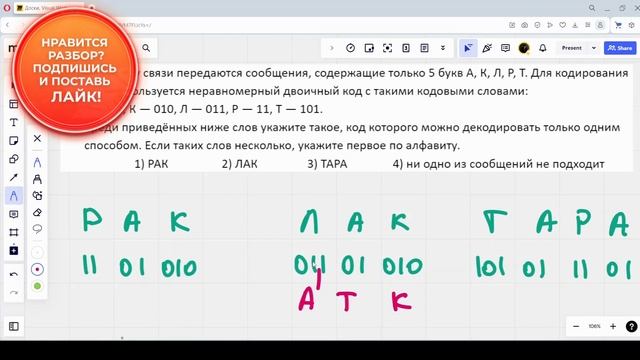Undo the last action

[13, 275]
